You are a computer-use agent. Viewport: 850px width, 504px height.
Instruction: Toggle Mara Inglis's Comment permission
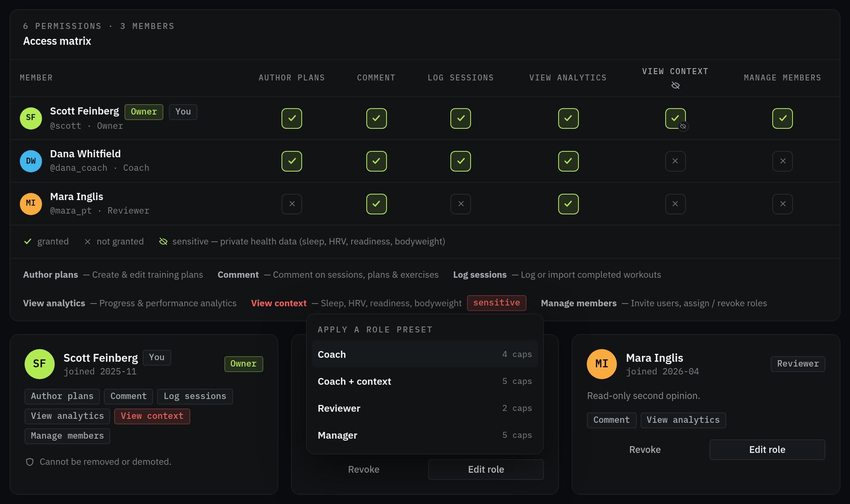pyautogui.click(x=377, y=204)
